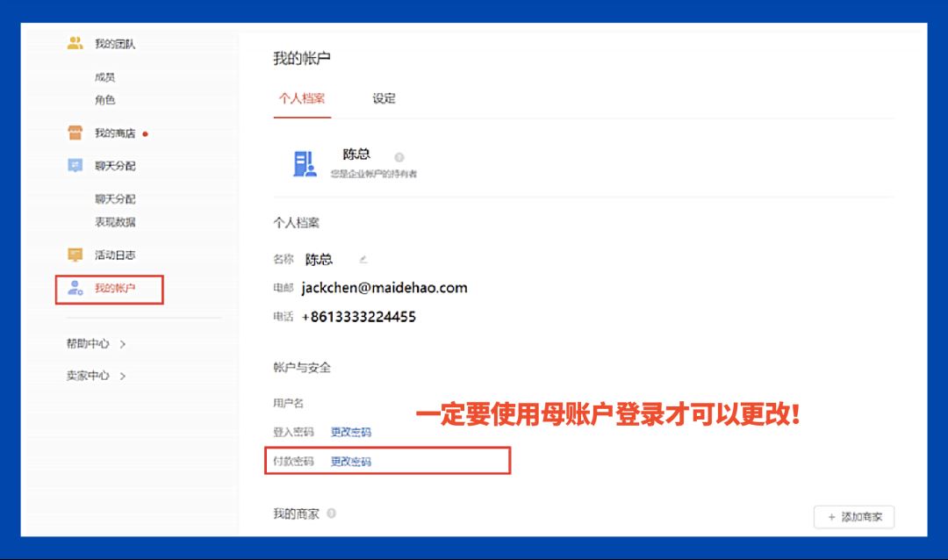Switch to the 设定 tab

tap(384, 98)
